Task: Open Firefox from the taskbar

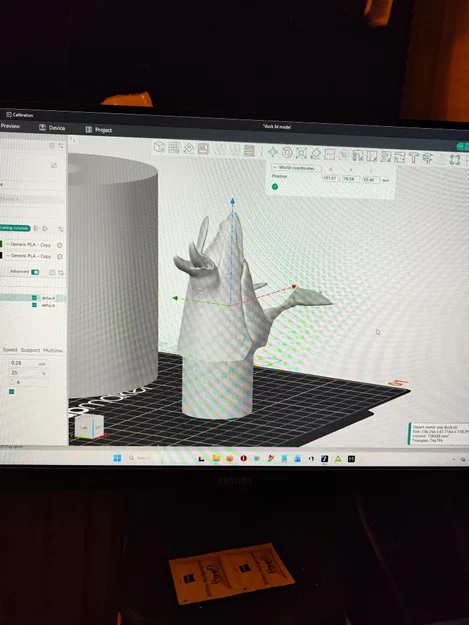Action: (x=230, y=459)
